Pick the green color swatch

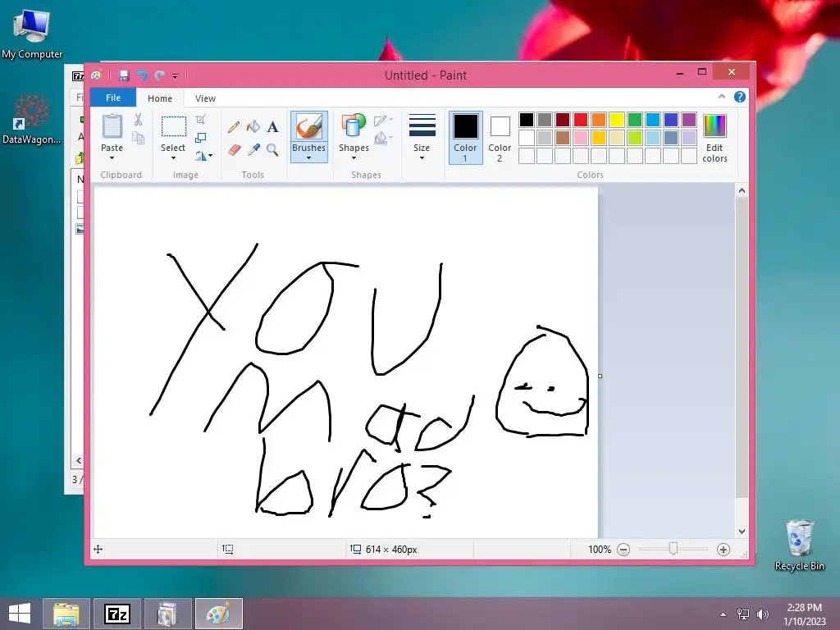pyautogui.click(x=635, y=120)
